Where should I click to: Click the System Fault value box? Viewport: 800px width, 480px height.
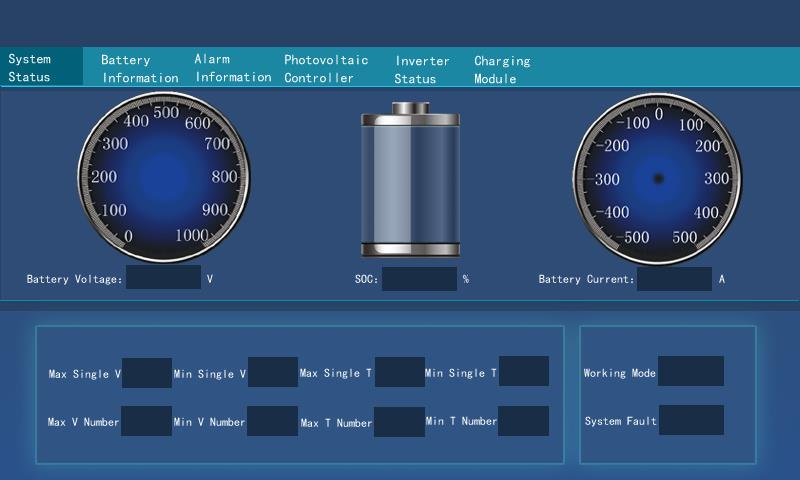(691, 420)
